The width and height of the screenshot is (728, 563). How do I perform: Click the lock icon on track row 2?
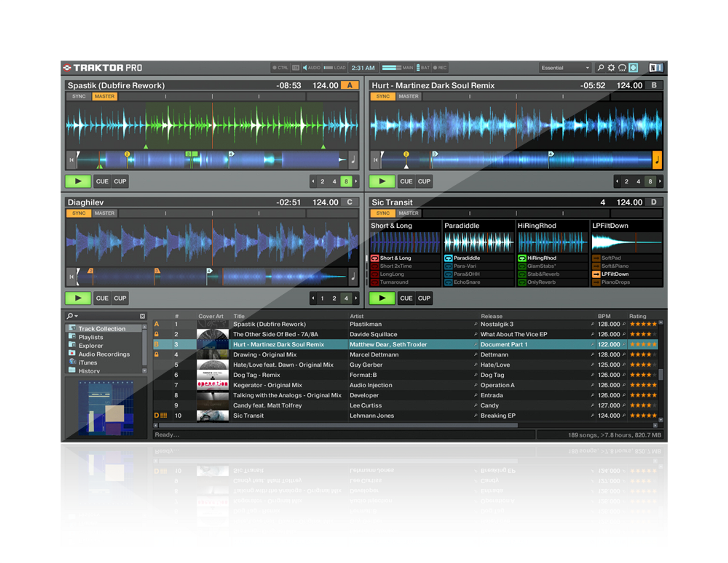(x=157, y=334)
